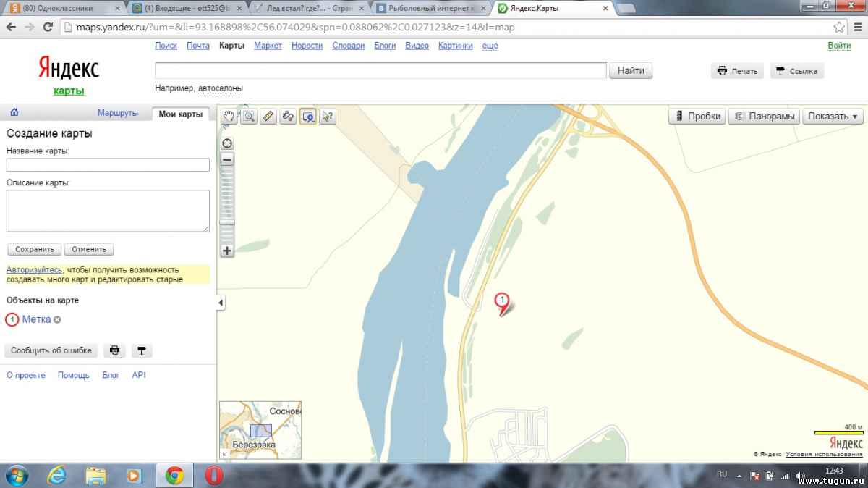Open Словари in Yandex services menu

(349, 46)
